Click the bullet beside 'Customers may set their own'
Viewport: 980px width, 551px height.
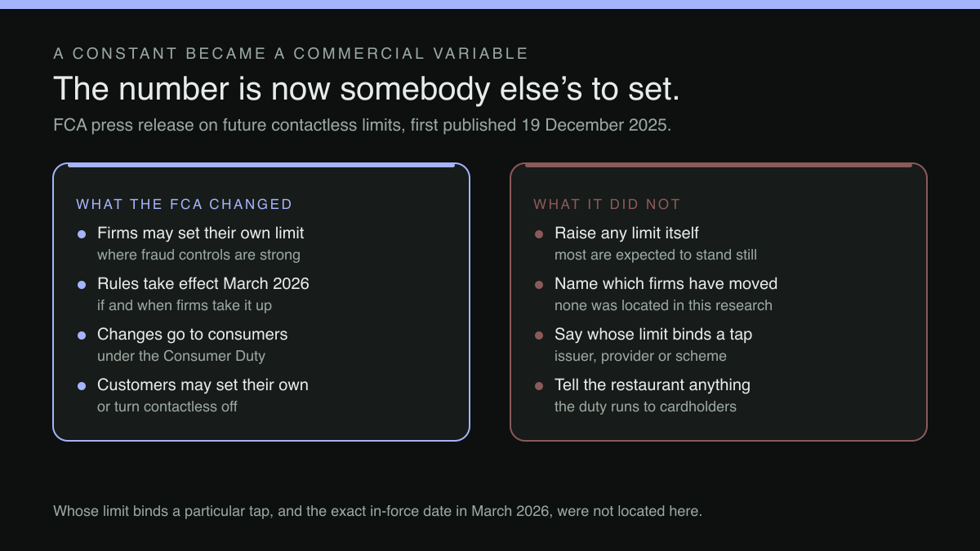point(82,386)
